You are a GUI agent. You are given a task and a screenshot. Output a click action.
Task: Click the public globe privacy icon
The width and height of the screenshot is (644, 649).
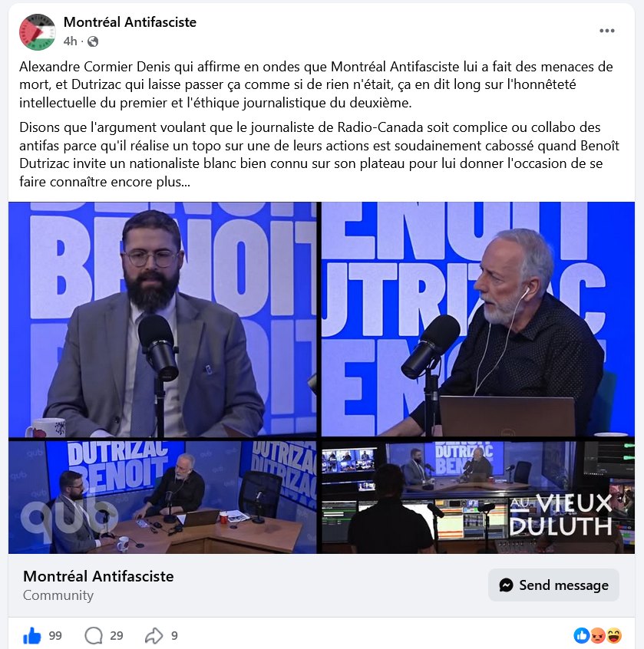(x=93, y=41)
